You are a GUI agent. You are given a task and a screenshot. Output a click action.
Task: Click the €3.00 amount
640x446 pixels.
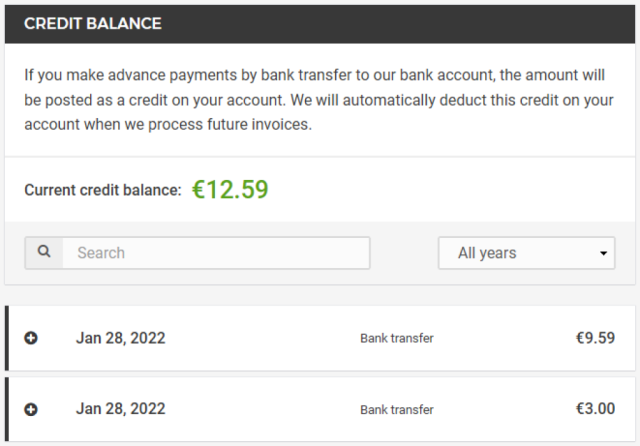point(595,409)
